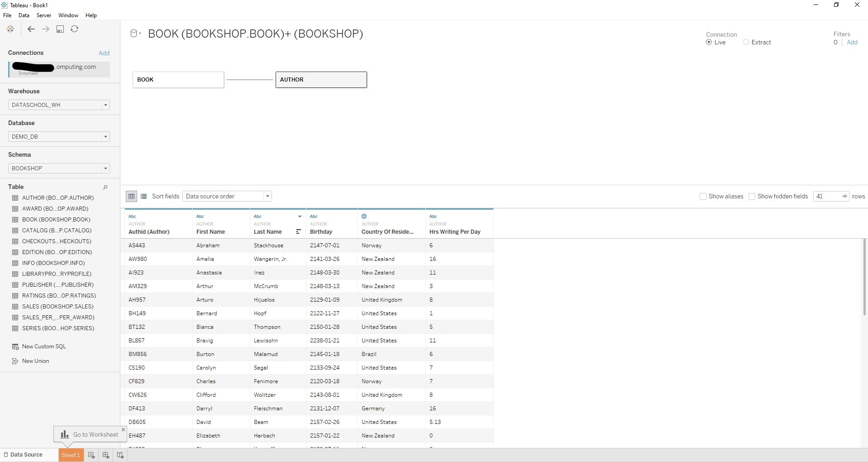Click the save icon in toolbar

coord(60,29)
